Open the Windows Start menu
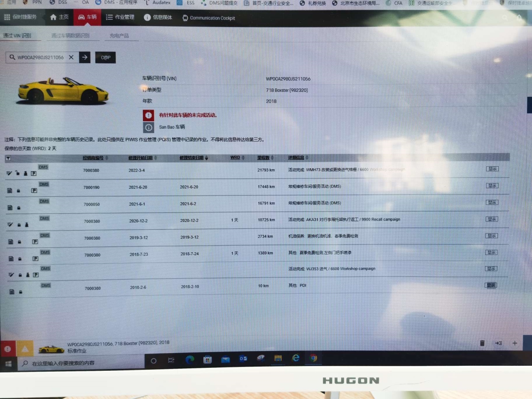 point(8,364)
